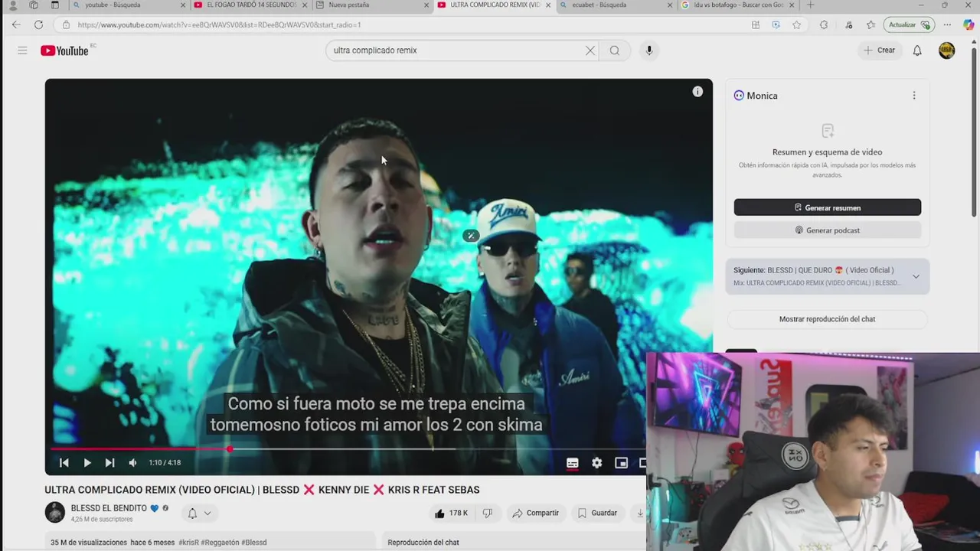
Task: Open the browser three-dot settings menu
Action: click(x=947, y=24)
